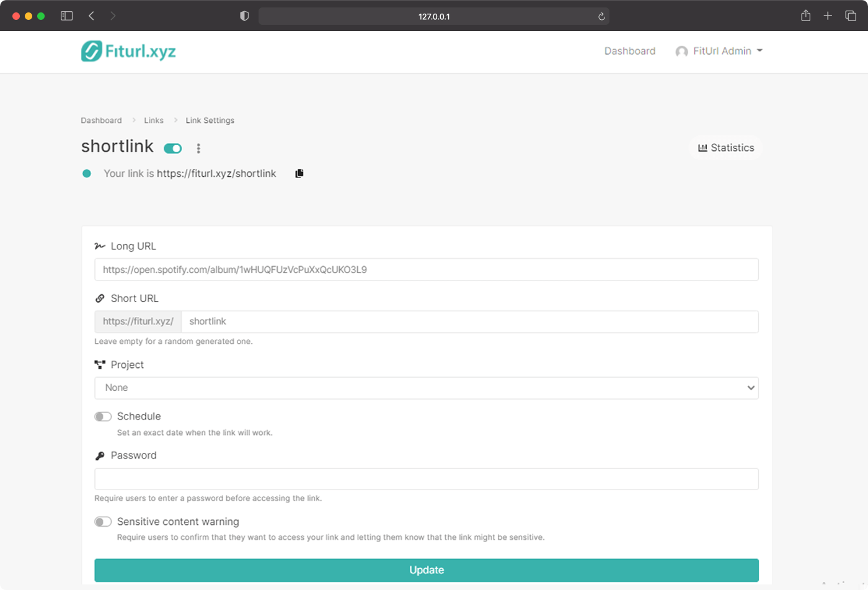The height and width of the screenshot is (590, 868).
Task: Click the Statistics chart icon
Action: (x=702, y=148)
